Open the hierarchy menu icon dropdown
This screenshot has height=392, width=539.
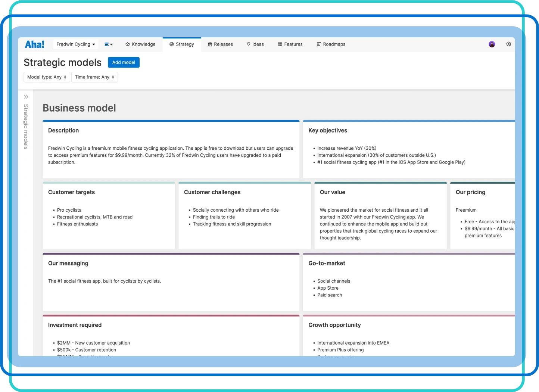109,44
